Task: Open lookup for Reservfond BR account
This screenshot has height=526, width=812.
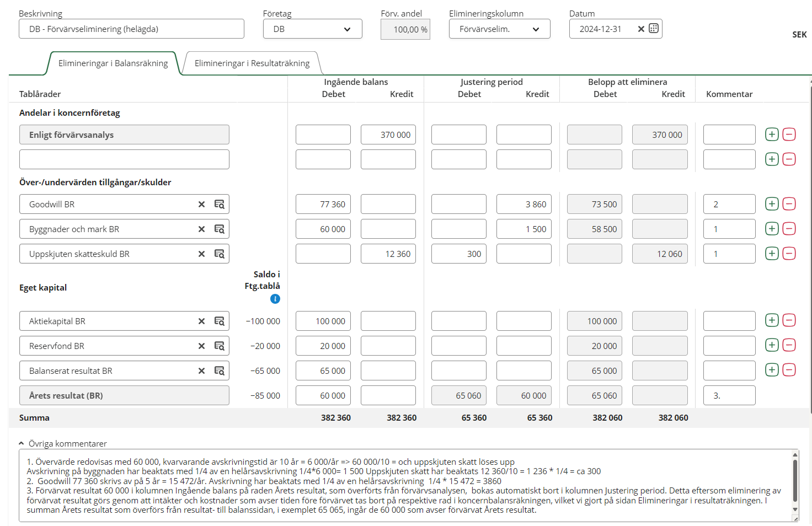Action: [x=219, y=346]
